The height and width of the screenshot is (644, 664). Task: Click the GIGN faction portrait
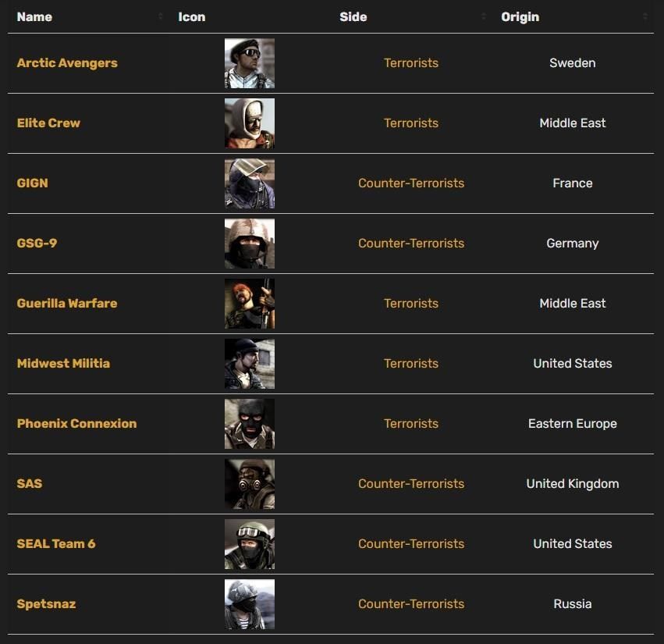250,183
